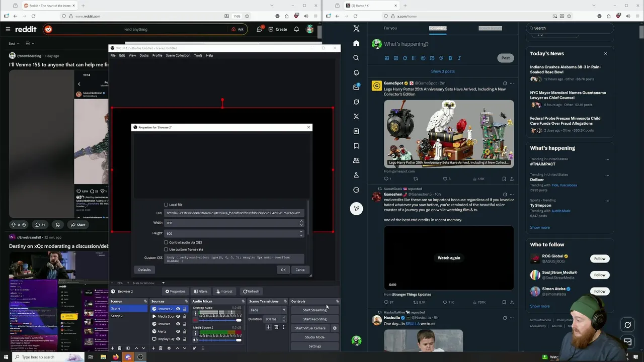This screenshot has height=362, width=644.
Task: Remove the scene transition with the trash icon
Action: click(x=276, y=327)
